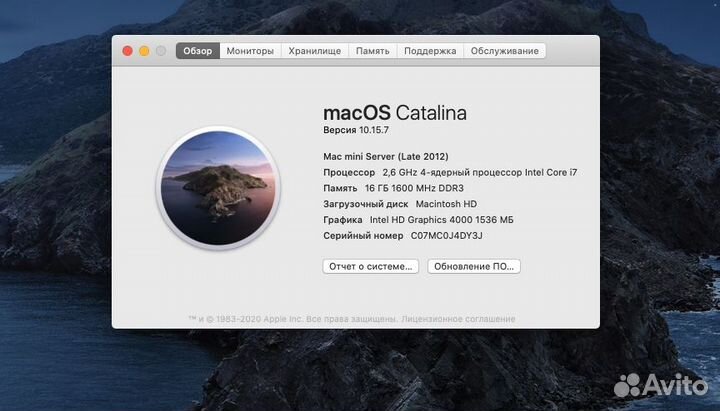Select the serial number C07MC0J4DY3J
Viewport: 720px width, 411px height.
click(446, 236)
